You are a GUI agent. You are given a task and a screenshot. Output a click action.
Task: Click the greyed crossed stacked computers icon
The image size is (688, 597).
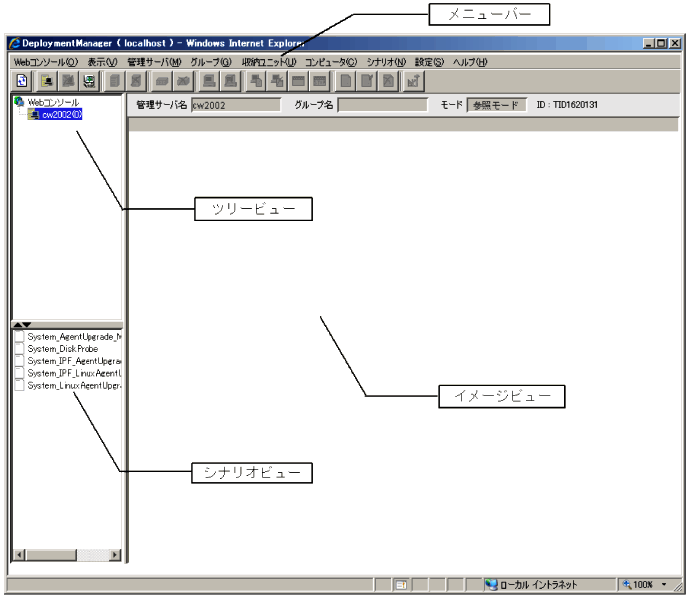[x=277, y=81]
